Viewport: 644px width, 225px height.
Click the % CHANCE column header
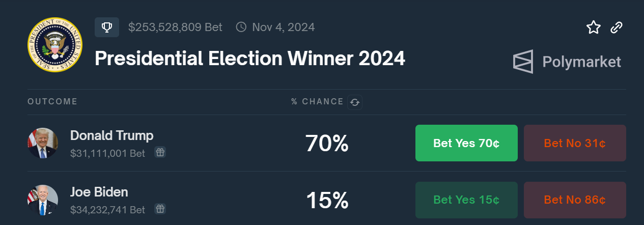(317, 101)
